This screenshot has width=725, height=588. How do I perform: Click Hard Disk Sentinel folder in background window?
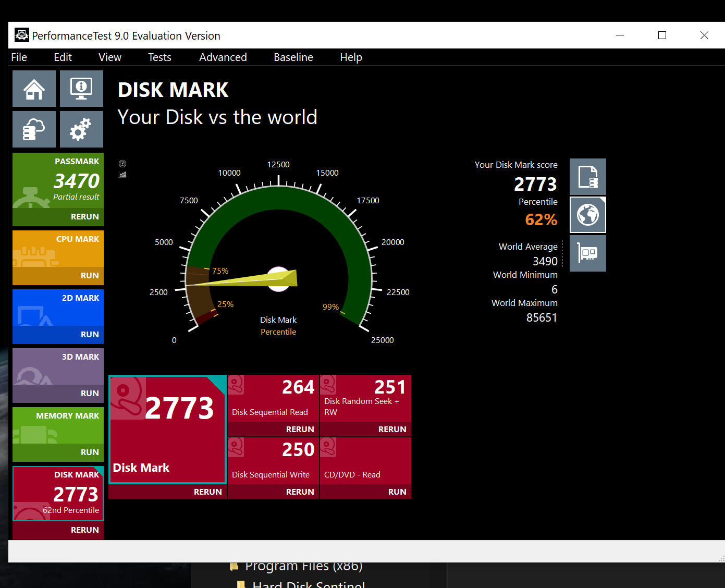(301, 584)
